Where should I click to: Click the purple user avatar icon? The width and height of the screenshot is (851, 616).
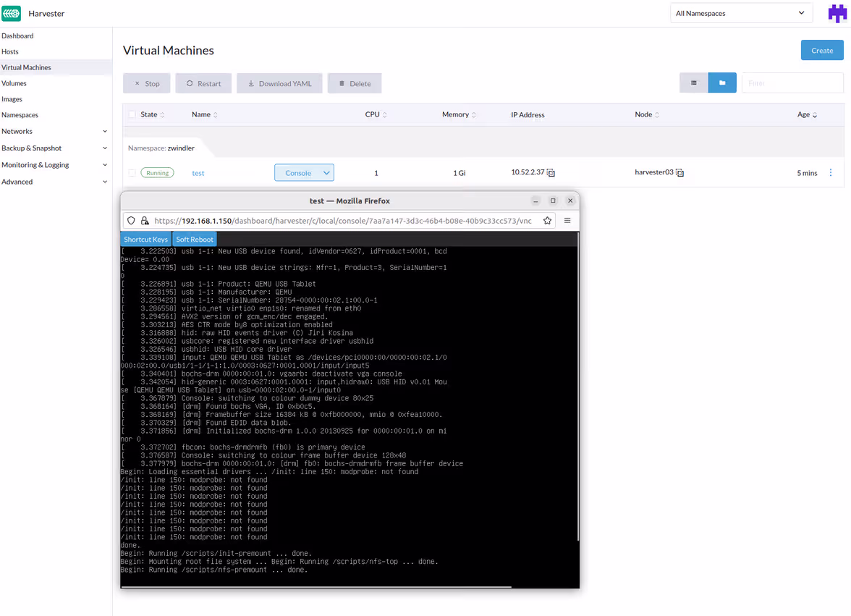coord(837,13)
